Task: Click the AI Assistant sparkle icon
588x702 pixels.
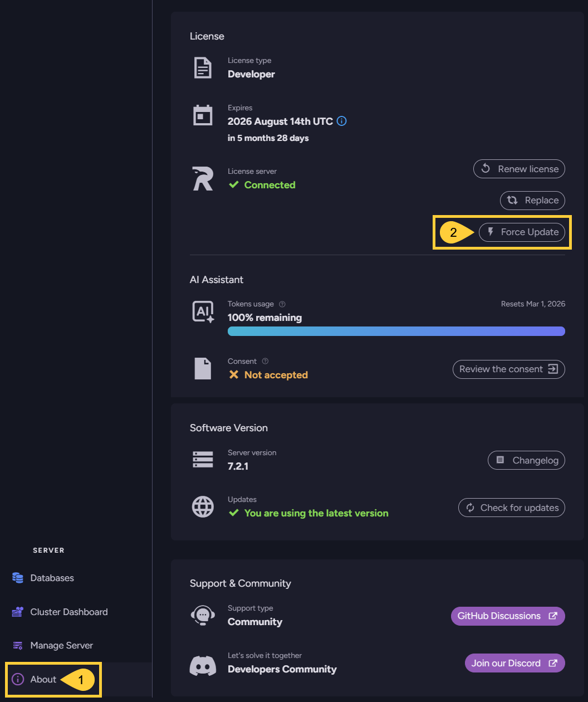Action: click(203, 312)
